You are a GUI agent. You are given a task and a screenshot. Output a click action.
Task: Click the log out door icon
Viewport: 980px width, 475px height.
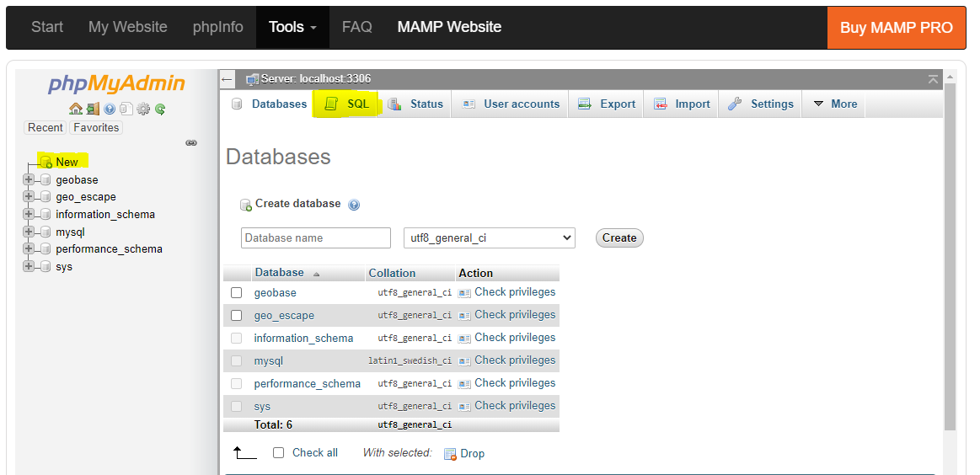pos(94,109)
